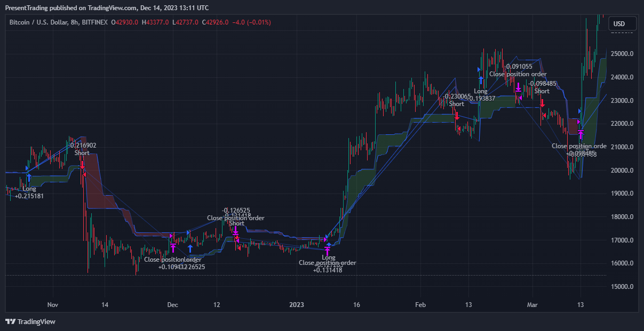Viewport: 644px width, 331px height.
Task: Open the USD currency selector
Action: 623,24
